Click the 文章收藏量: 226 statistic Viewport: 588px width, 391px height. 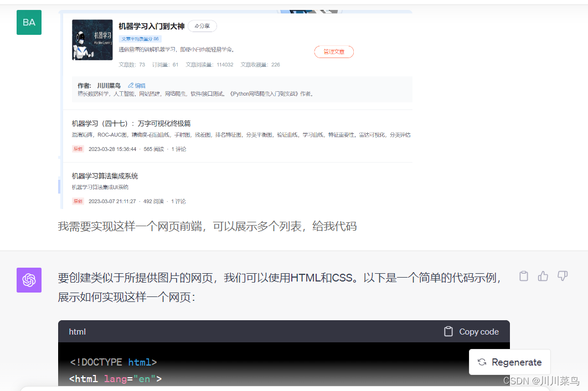pyautogui.click(x=260, y=64)
